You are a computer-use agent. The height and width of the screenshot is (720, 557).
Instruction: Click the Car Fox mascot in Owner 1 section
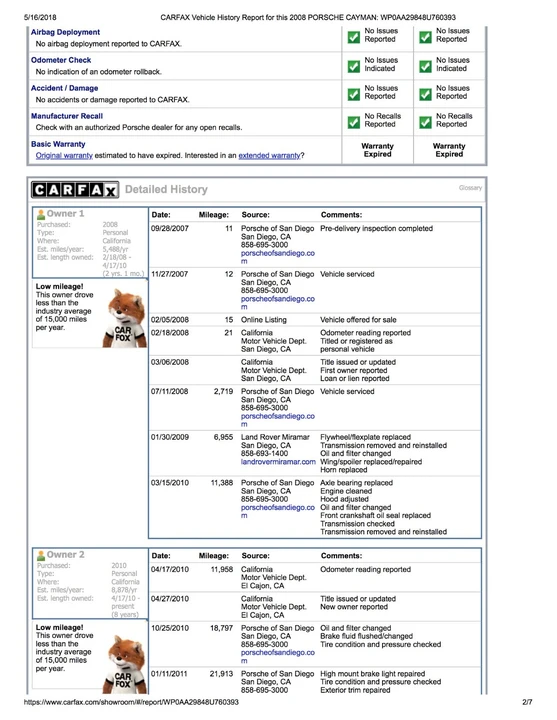(x=124, y=318)
